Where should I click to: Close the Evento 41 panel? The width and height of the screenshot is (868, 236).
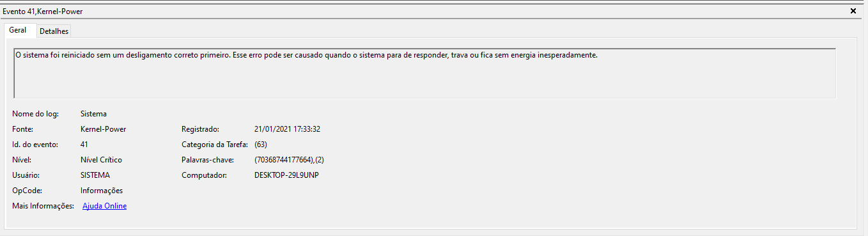(853, 11)
